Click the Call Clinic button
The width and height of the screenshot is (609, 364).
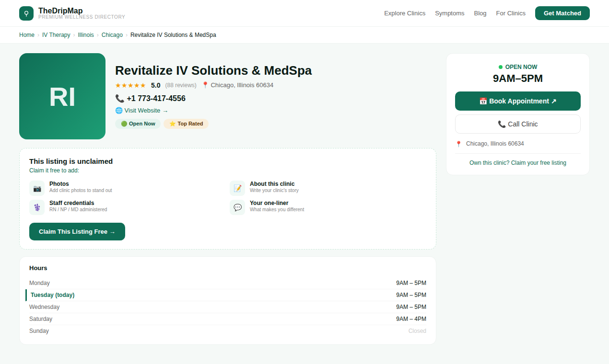coord(518,124)
